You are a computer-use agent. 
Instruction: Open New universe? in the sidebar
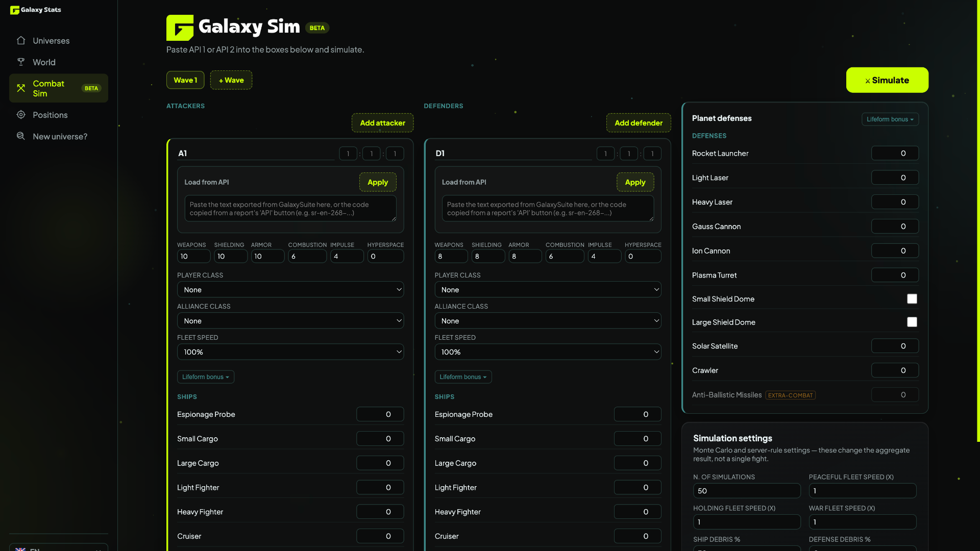(x=59, y=137)
